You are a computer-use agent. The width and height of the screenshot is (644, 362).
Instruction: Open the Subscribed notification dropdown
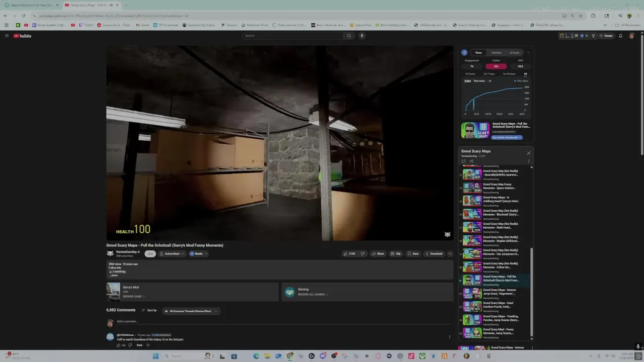[172, 253]
